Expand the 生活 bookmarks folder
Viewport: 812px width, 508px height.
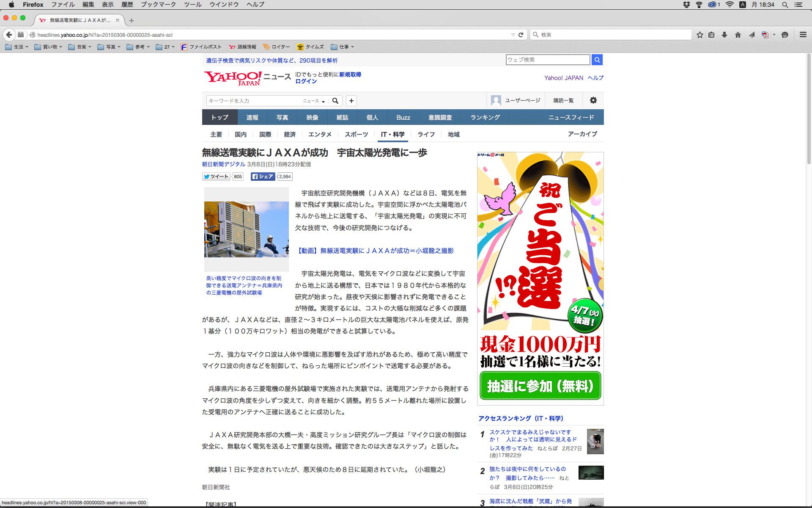(17, 47)
